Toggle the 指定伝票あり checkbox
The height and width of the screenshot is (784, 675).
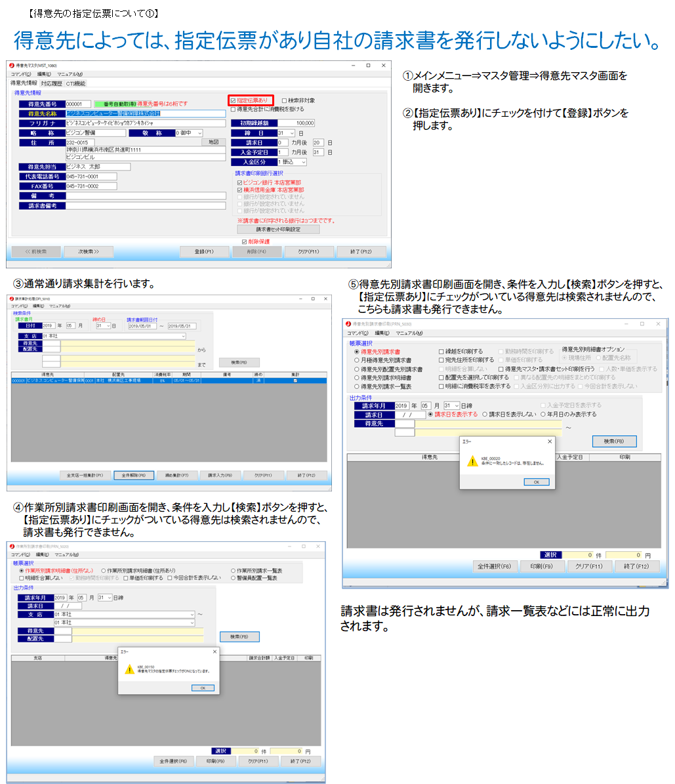tap(234, 100)
